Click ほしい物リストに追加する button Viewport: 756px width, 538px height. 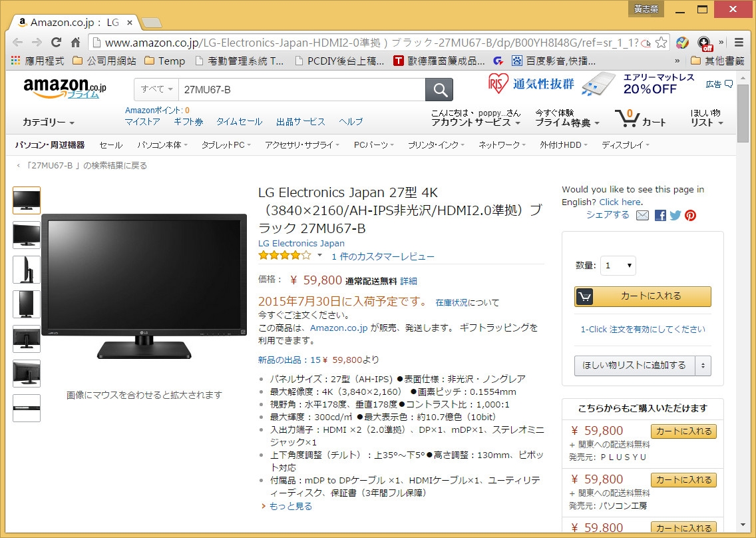click(634, 366)
